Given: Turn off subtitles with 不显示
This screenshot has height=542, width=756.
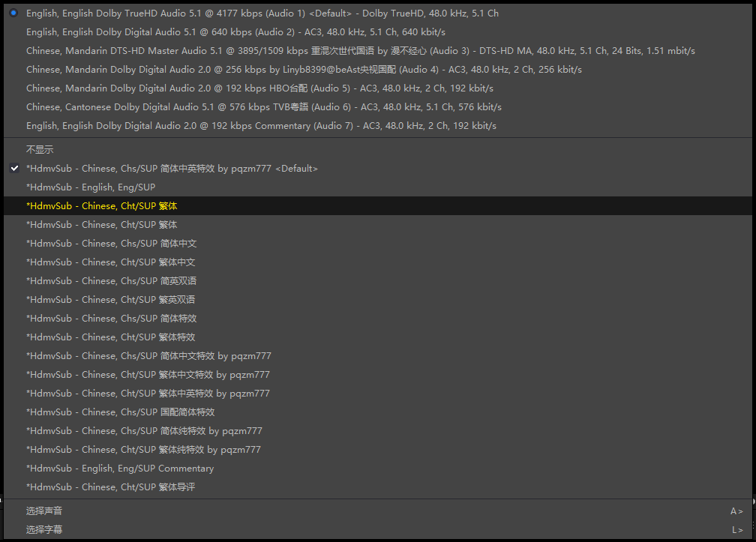Looking at the screenshot, I should (40, 150).
